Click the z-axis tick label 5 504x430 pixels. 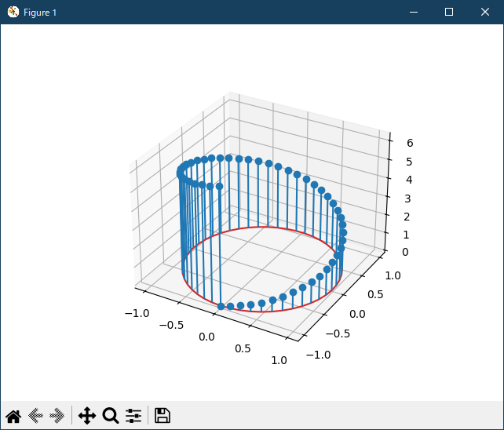(x=409, y=162)
